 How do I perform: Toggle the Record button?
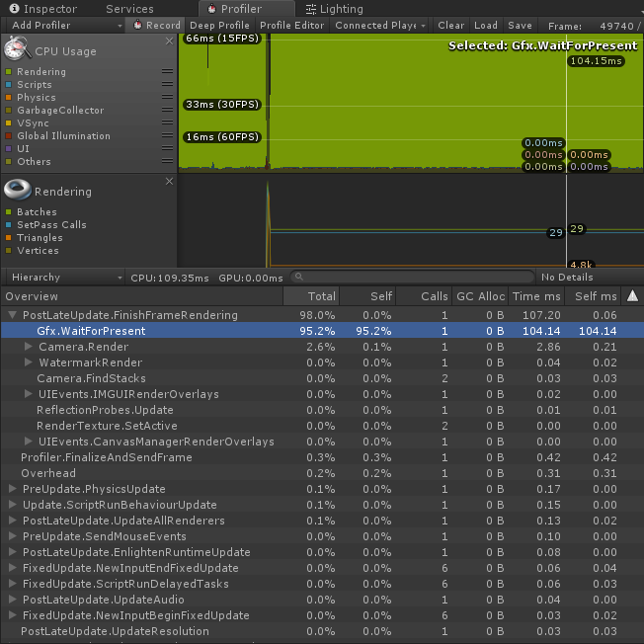(156, 25)
